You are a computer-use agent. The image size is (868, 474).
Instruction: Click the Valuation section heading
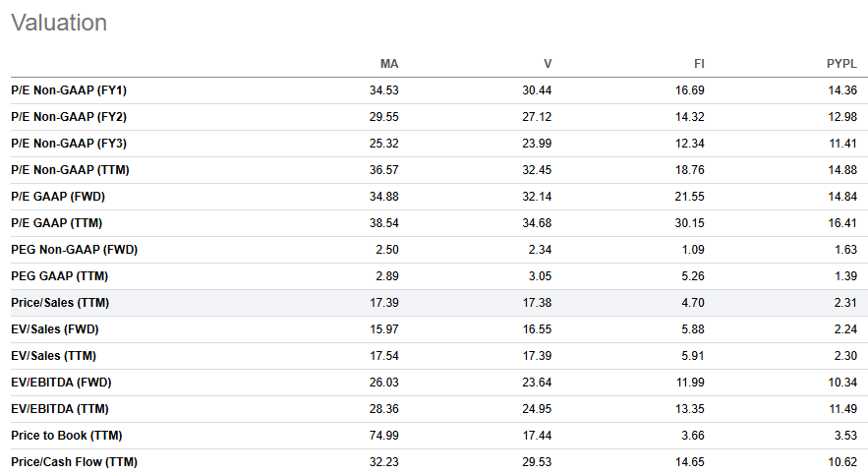click(x=59, y=23)
